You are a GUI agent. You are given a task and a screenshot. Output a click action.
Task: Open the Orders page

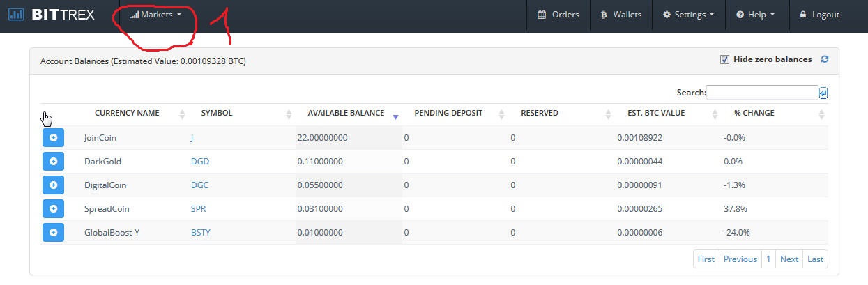(558, 15)
